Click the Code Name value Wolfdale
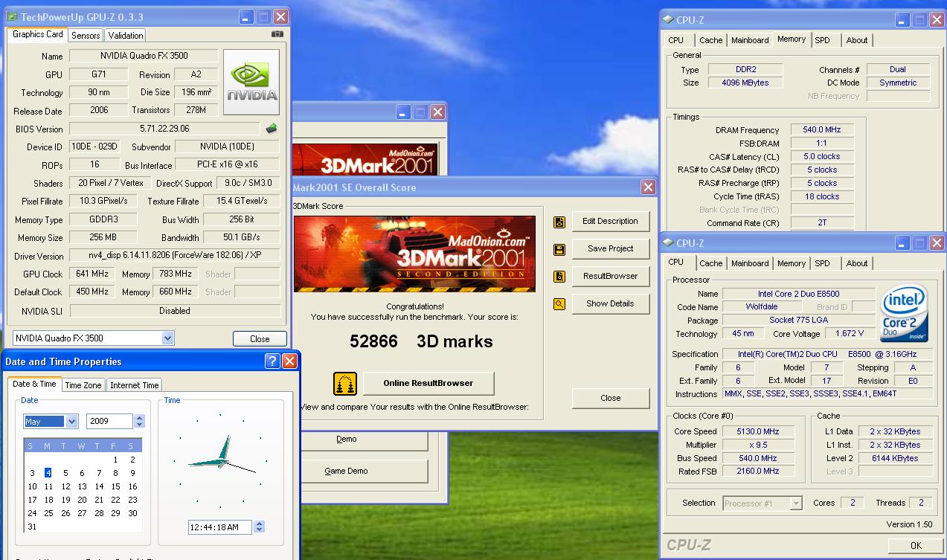Viewport: 947px width, 560px height. tap(762, 307)
